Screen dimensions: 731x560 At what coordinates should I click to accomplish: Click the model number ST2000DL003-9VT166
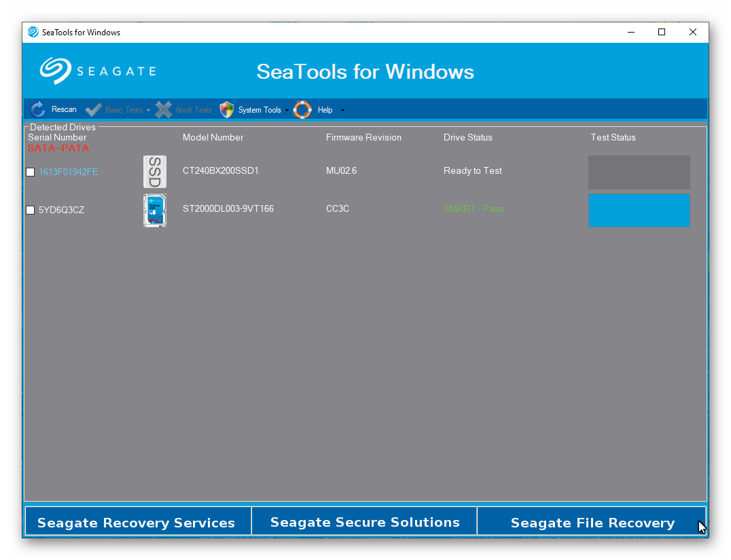(x=228, y=209)
